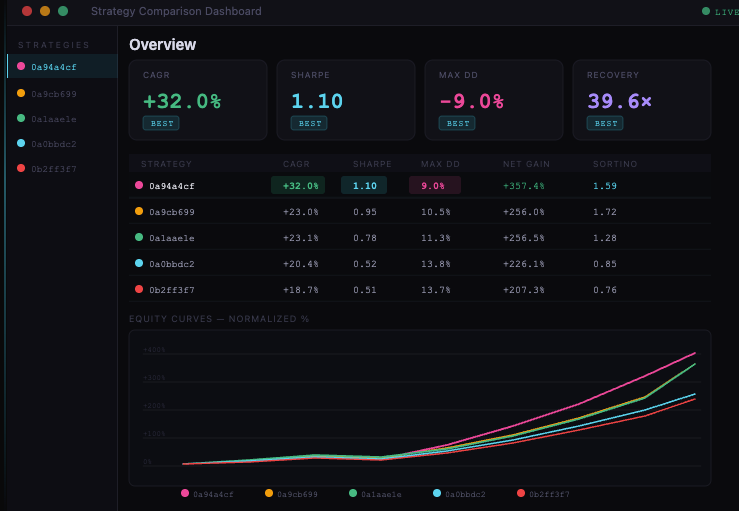Click the +20.4% CAGR cell

(x=301, y=264)
